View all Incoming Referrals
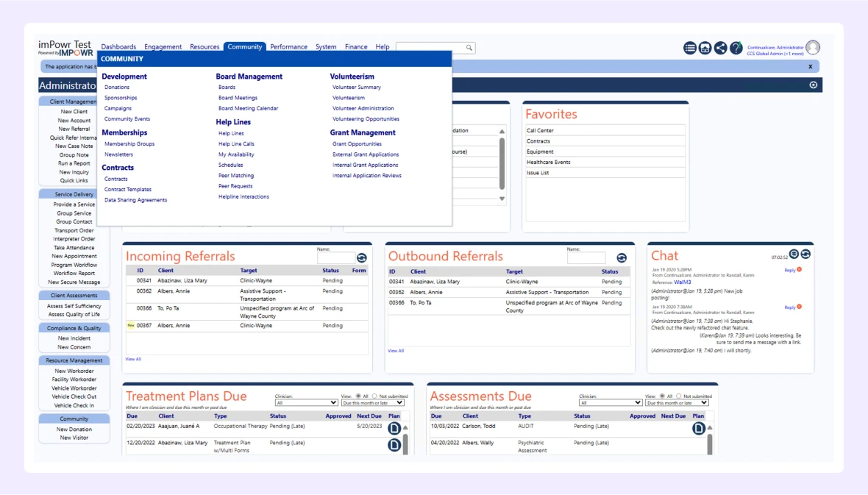868x495 pixels. pos(133,360)
